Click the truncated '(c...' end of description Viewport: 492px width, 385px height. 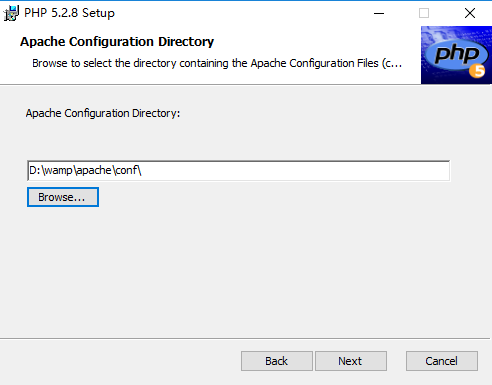tap(392, 63)
